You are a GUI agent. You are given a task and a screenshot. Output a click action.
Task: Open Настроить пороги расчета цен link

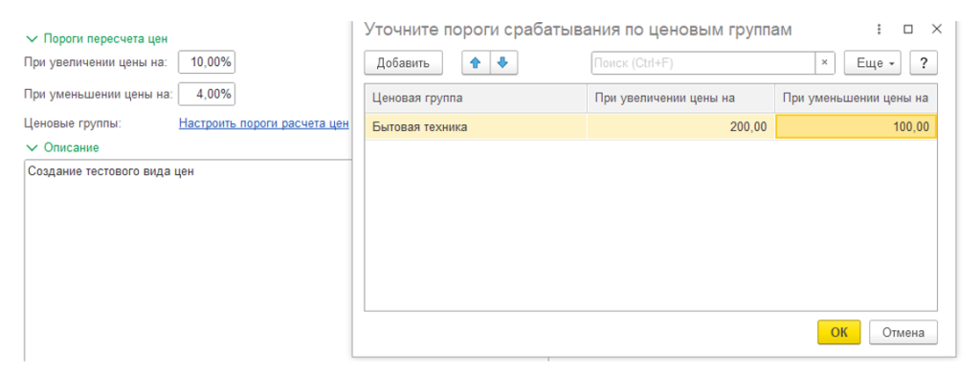click(x=264, y=123)
